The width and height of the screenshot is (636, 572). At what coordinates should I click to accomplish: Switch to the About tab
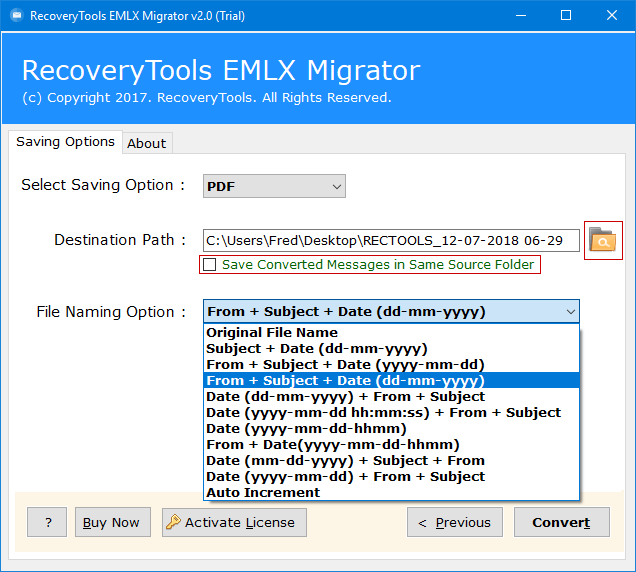[147, 143]
